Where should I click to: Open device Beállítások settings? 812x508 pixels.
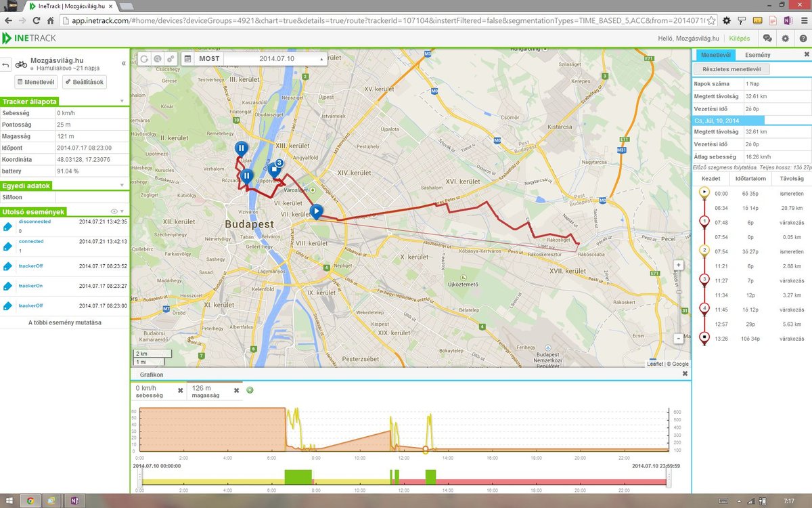point(85,82)
